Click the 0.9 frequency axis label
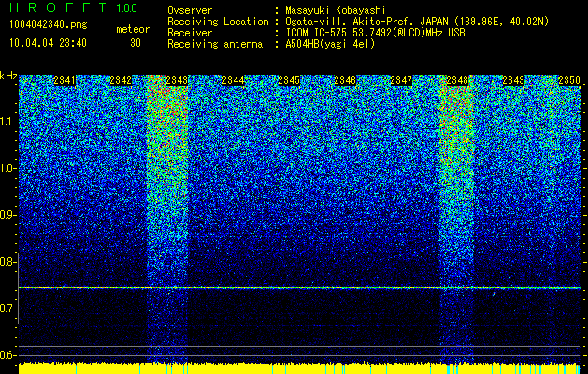 [x=7, y=215]
